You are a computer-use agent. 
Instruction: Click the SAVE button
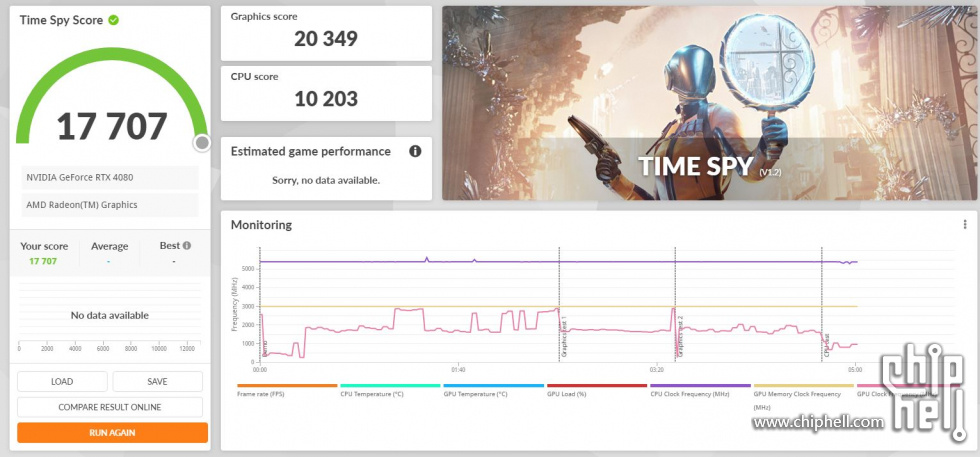[x=158, y=381]
